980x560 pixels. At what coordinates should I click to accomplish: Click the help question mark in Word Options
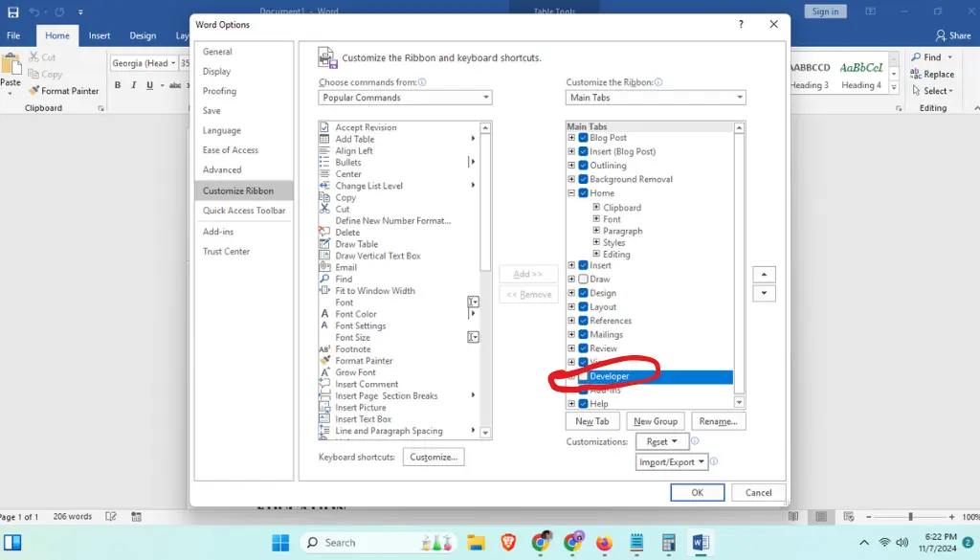[x=741, y=24]
